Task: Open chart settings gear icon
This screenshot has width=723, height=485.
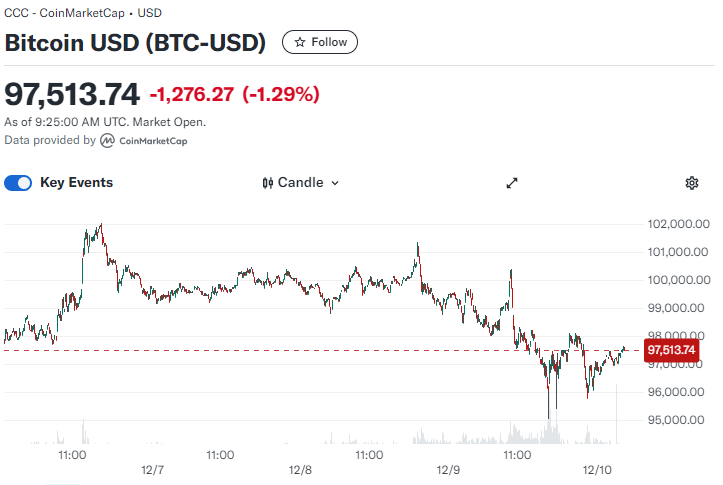Action: 692,183
